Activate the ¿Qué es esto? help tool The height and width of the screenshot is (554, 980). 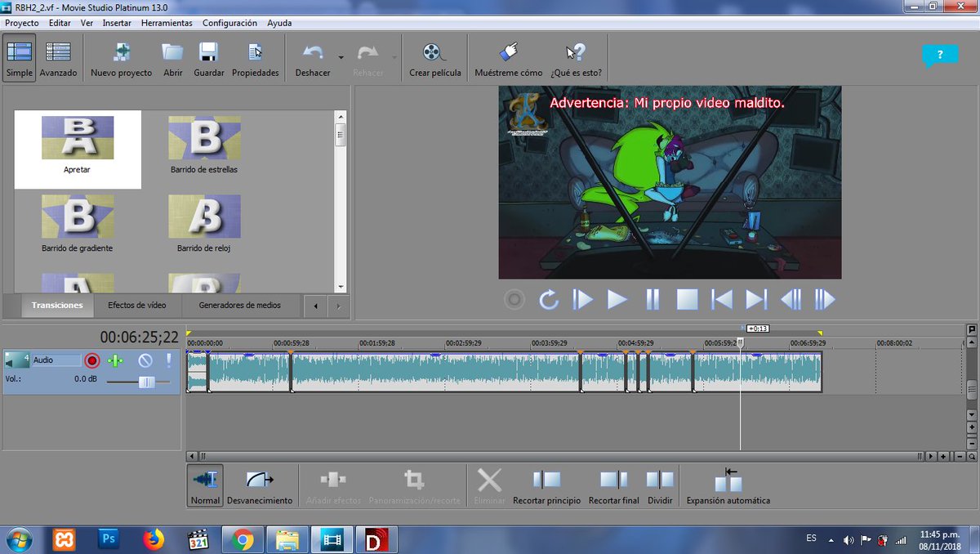point(576,58)
